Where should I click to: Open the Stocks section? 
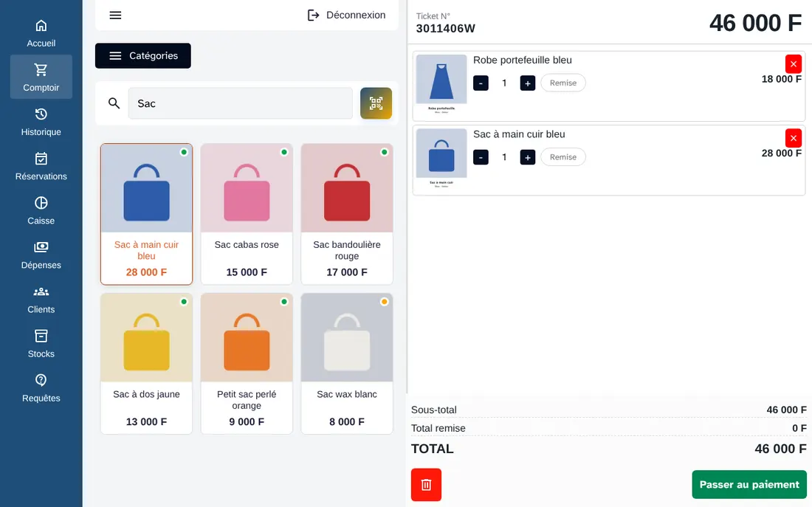pos(41,344)
